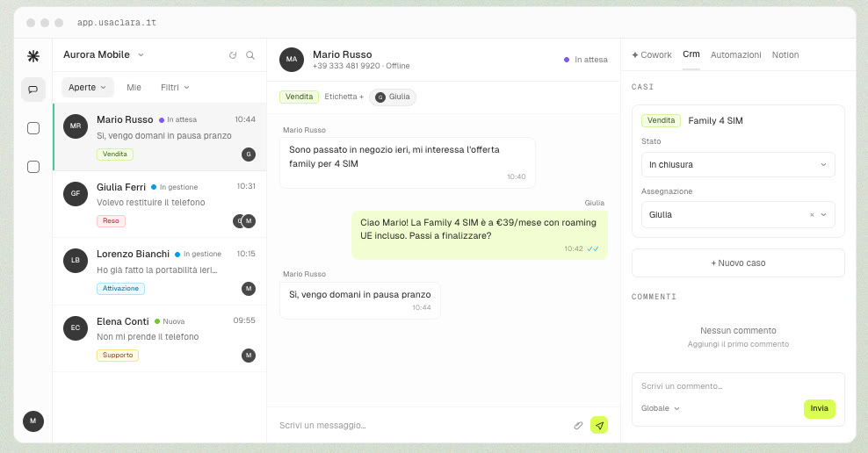This screenshot has height=453, width=868.
Task: Open the Notion tab
Action: pyautogui.click(x=785, y=55)
